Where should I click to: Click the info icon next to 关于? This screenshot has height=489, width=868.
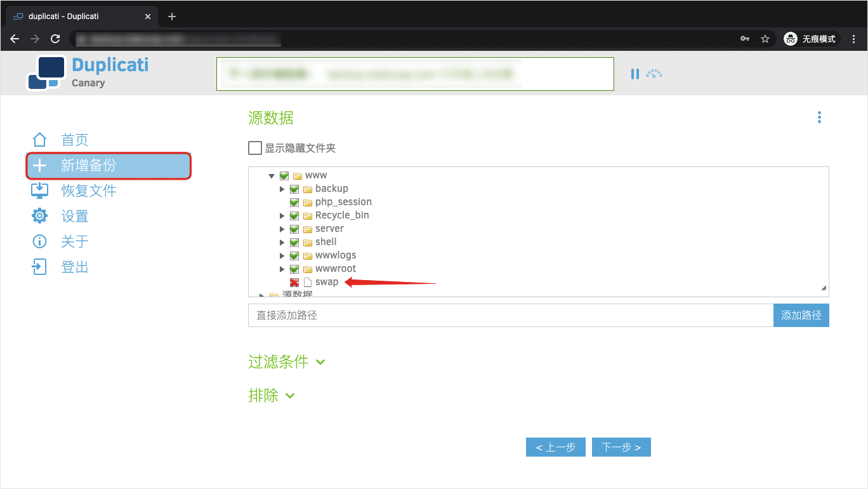tap(39, 241)
